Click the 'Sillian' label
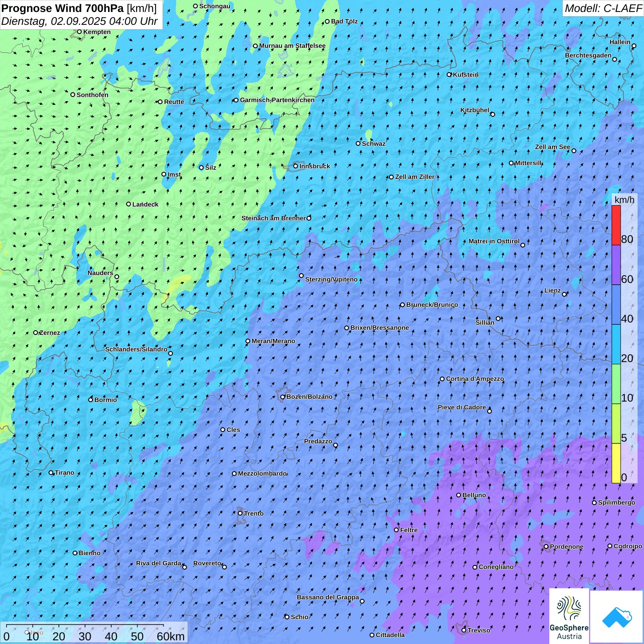 [485, 322]
